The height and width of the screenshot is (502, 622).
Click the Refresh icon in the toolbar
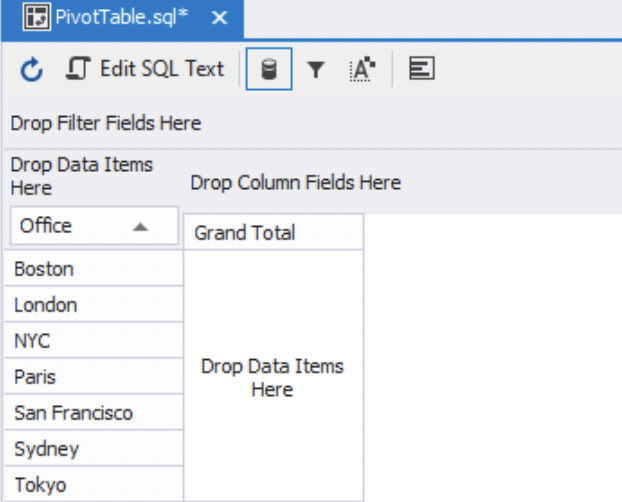point(32,70)
